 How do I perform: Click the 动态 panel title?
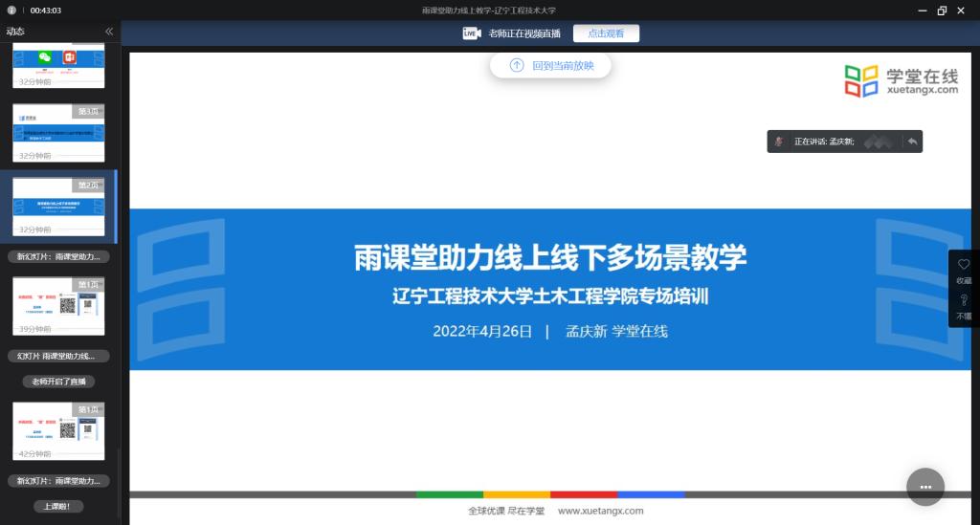click(15, 32)
